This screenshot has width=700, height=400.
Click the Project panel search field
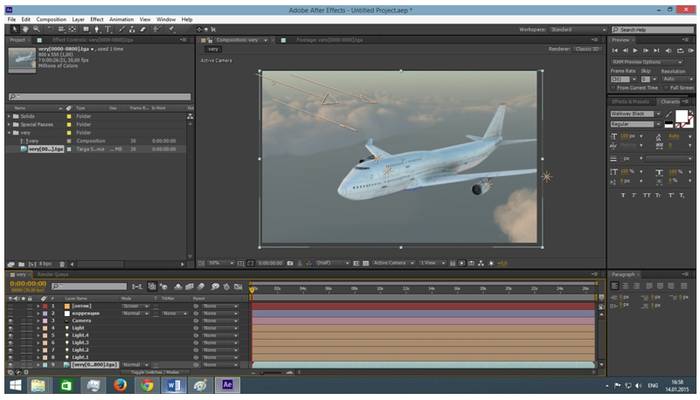(98, 96)
